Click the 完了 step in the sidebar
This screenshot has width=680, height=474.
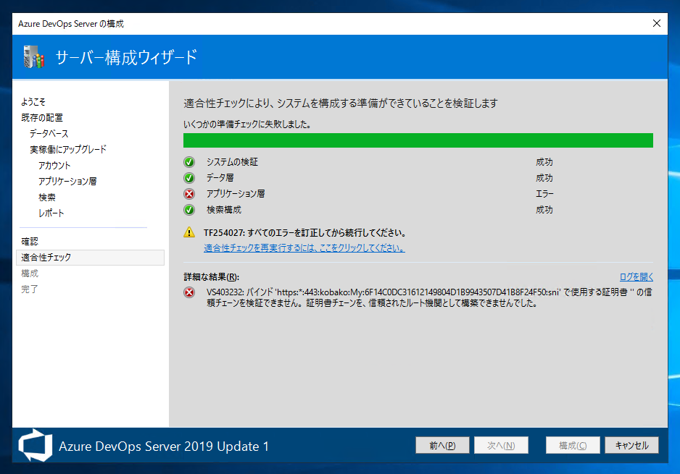29,289
